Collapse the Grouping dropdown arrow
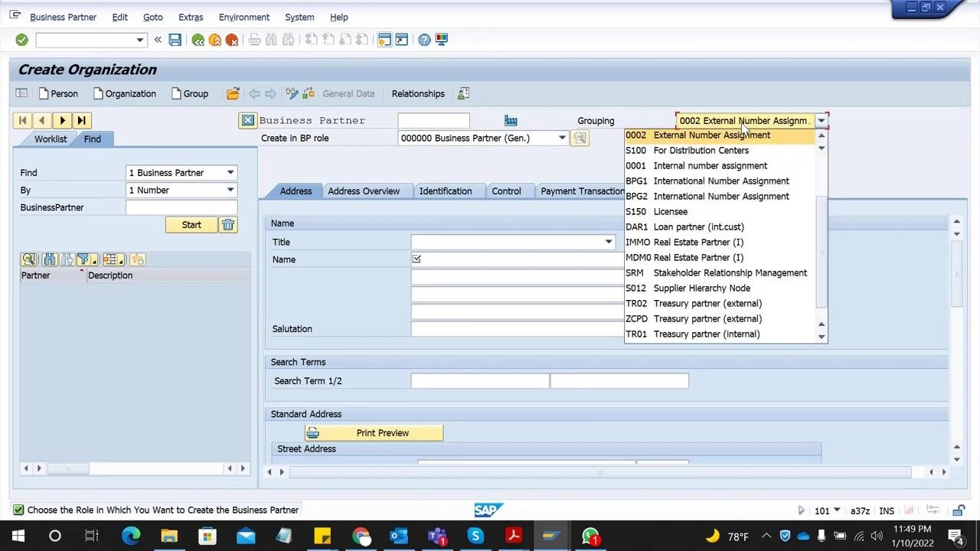 [x=821, y=121]
